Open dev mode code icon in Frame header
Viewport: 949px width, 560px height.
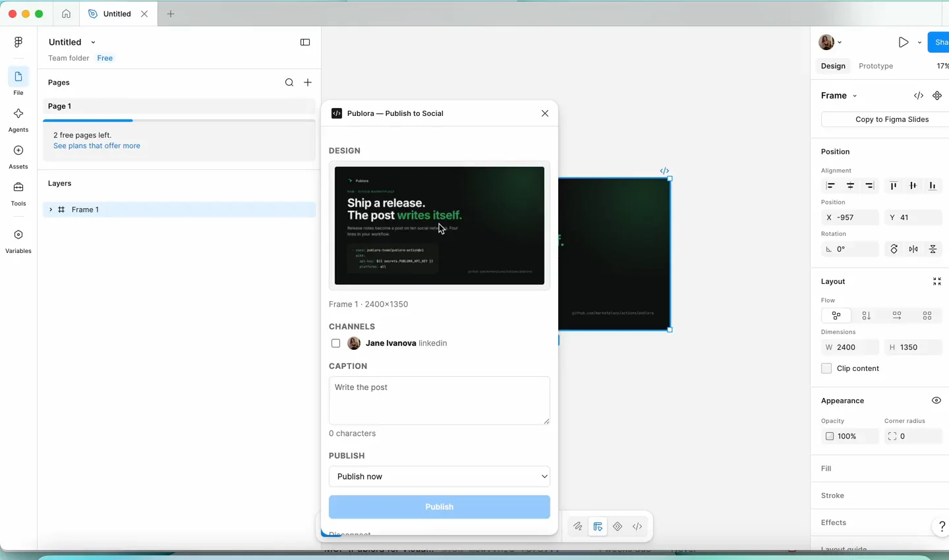point(919,96)
